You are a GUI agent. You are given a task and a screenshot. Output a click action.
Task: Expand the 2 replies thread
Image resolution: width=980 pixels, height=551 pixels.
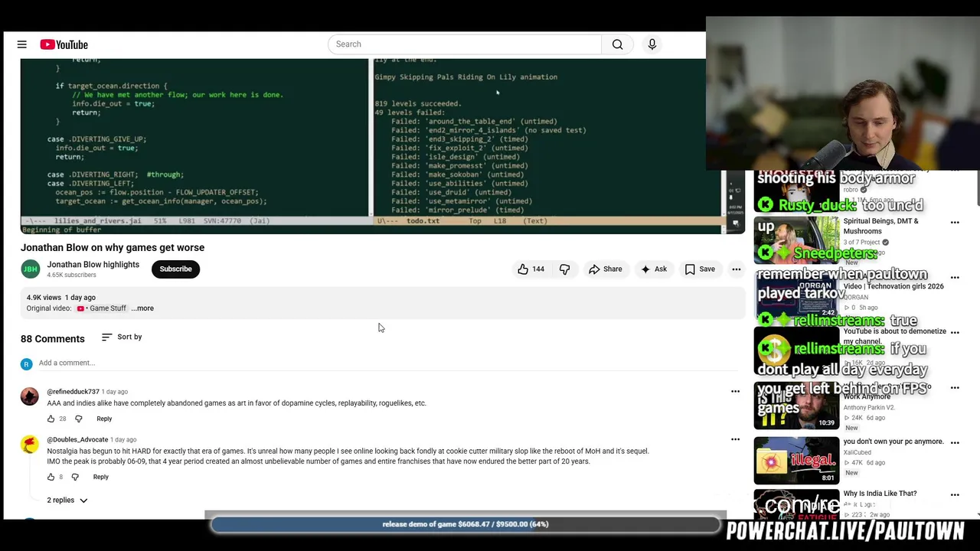point(67,500)
